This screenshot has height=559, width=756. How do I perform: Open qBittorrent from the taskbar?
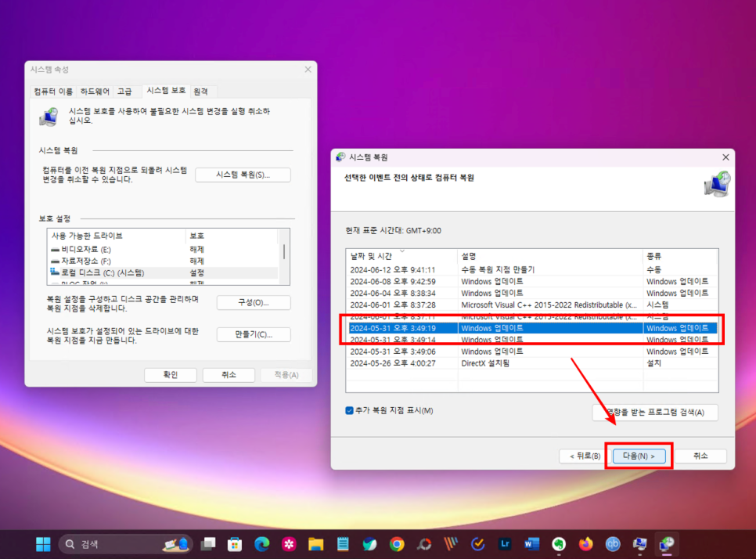[613, 544]
